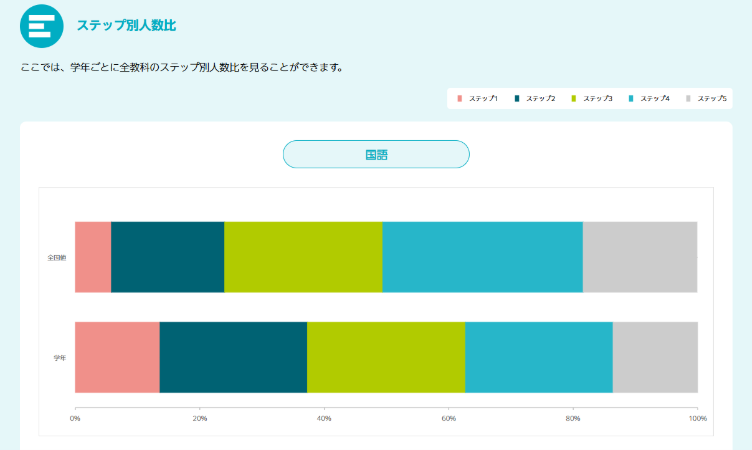Click the gray segment of the 学年 bar
This screenshot has height=450, width=752.
pyautogui.click(x=655, y=357)
